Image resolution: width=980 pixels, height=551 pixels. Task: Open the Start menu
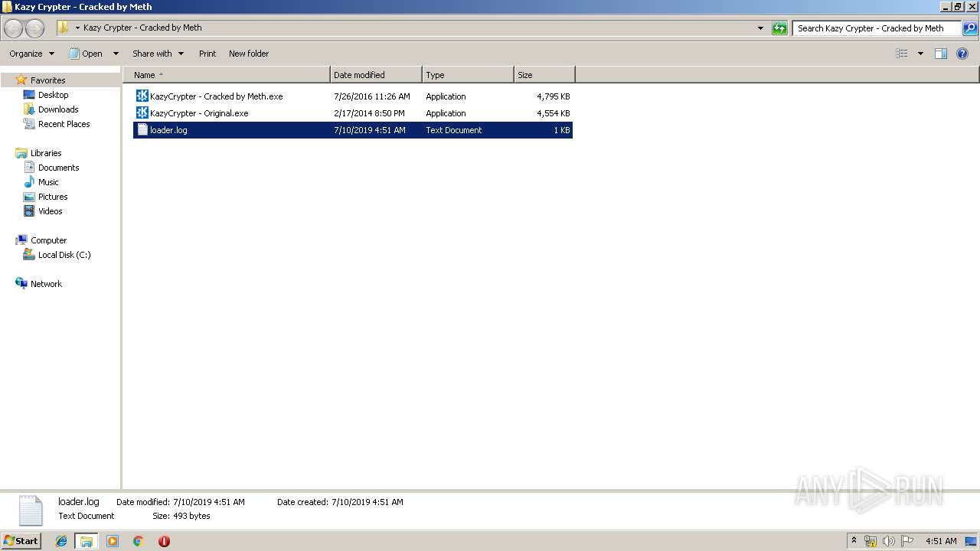21,541
